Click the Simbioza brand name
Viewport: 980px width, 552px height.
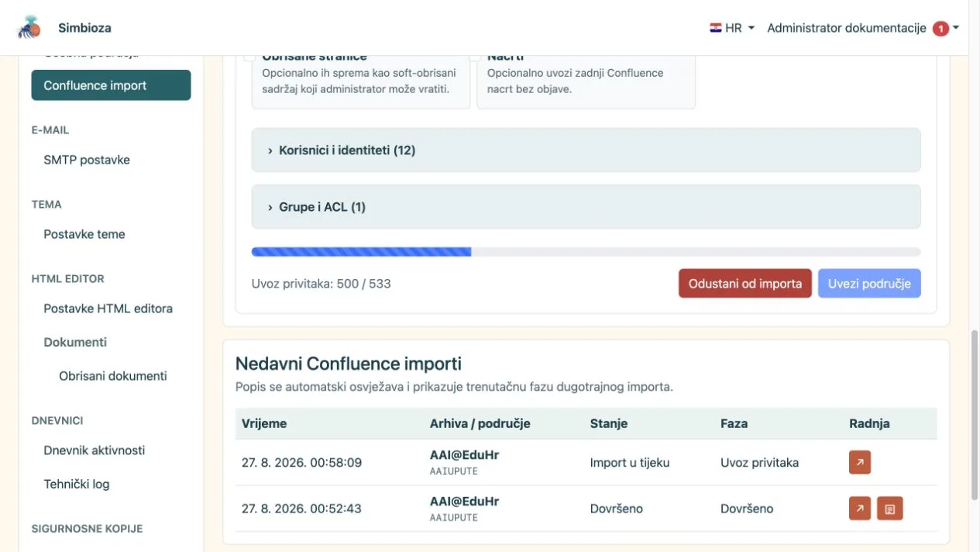tap(84, 28)
